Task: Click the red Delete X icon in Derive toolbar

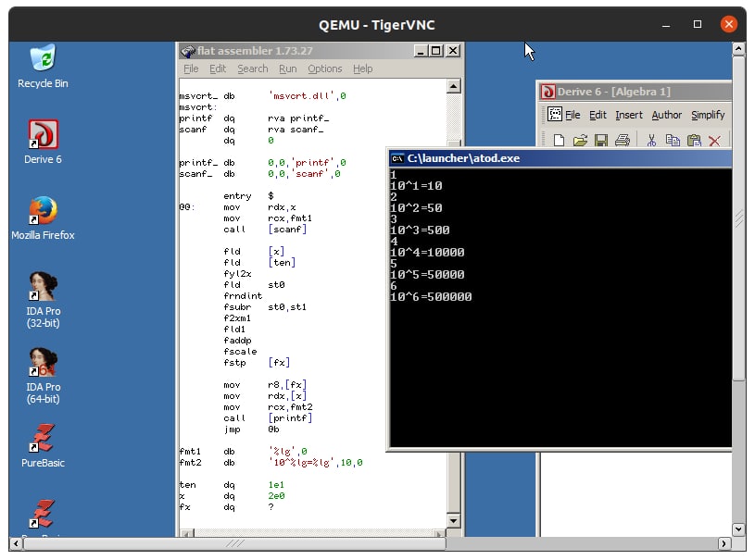Action: (714, 141)
